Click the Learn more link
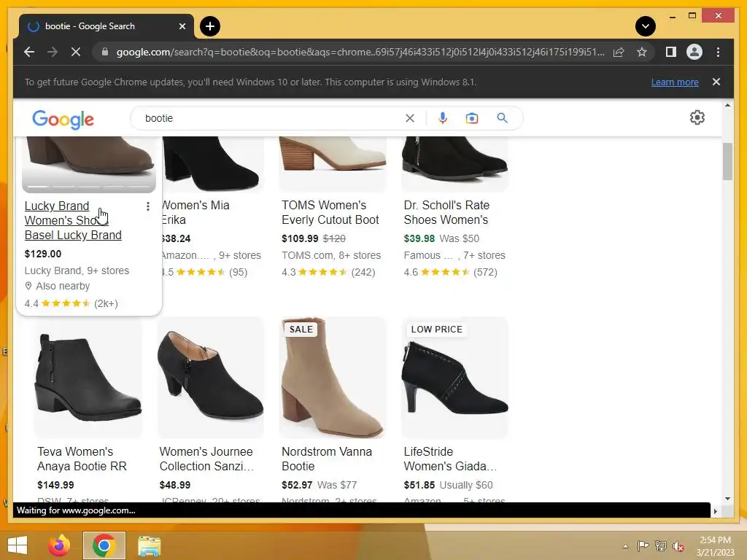 [675, 82]
